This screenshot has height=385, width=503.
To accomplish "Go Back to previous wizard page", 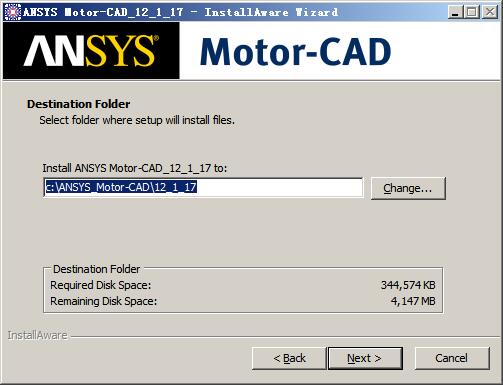I will pos(289,358).
